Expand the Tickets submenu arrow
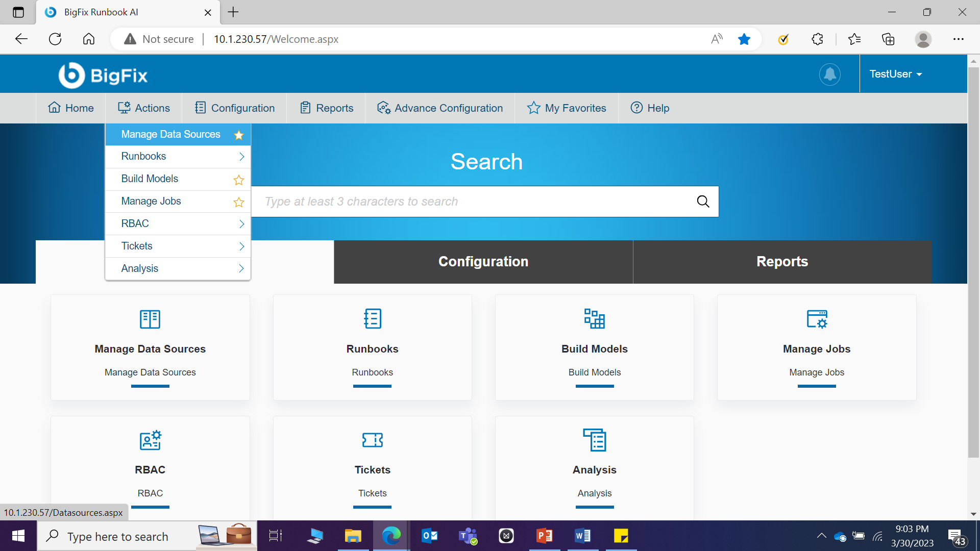 (241, 246)
